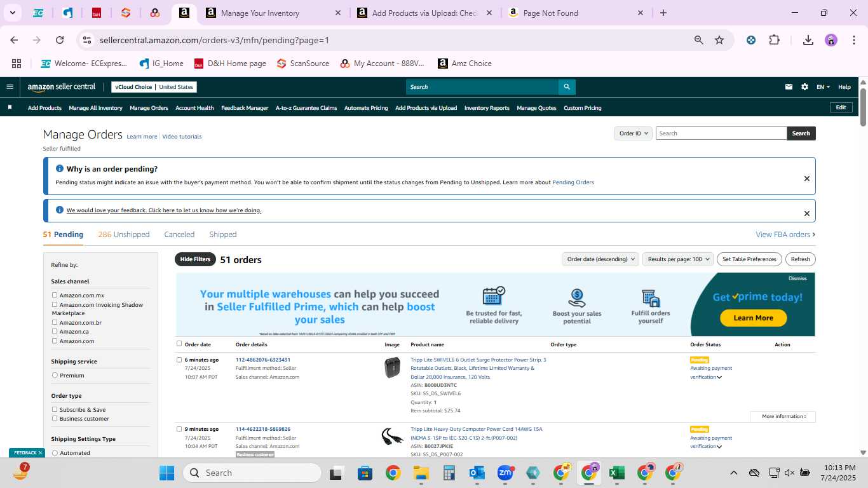
Task: Check the Amazon.com sales channel box
Action: coord(55,341)
